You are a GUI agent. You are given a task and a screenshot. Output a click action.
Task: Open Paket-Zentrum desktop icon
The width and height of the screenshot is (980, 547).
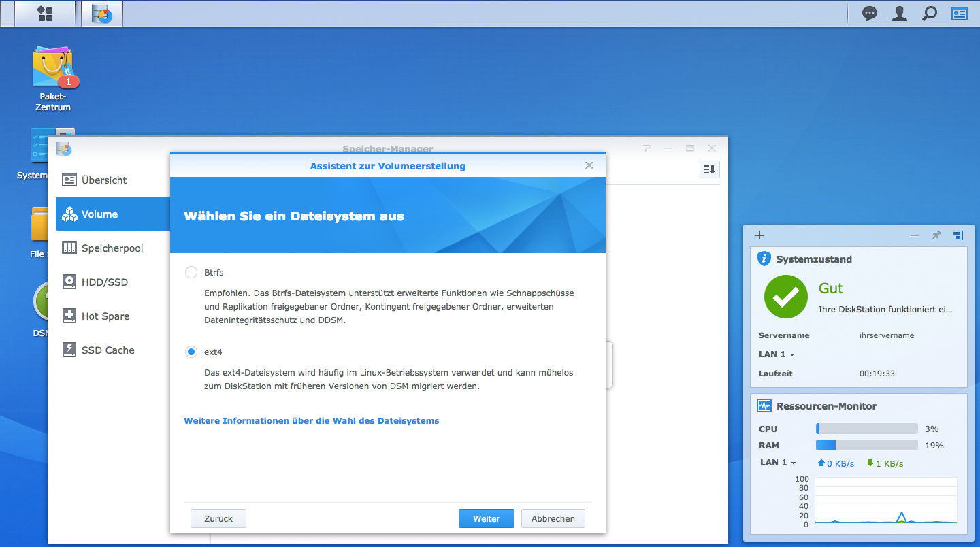click(53, 78)
